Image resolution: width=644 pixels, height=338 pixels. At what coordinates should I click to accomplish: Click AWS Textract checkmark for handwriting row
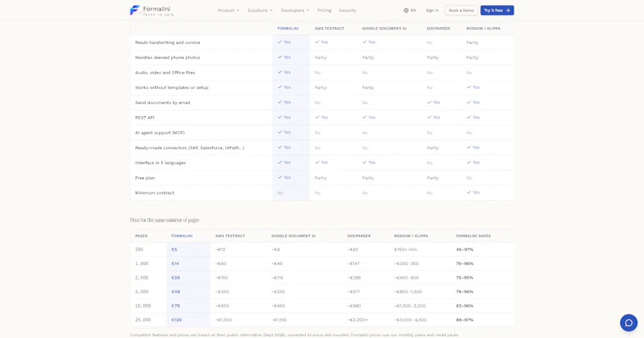317,42
